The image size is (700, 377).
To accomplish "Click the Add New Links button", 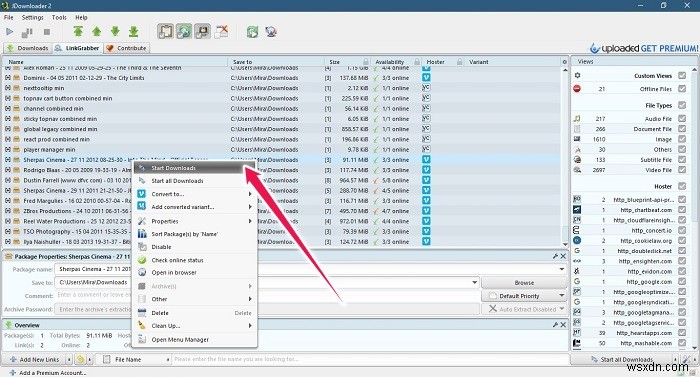I will click(x=35, y=359).
